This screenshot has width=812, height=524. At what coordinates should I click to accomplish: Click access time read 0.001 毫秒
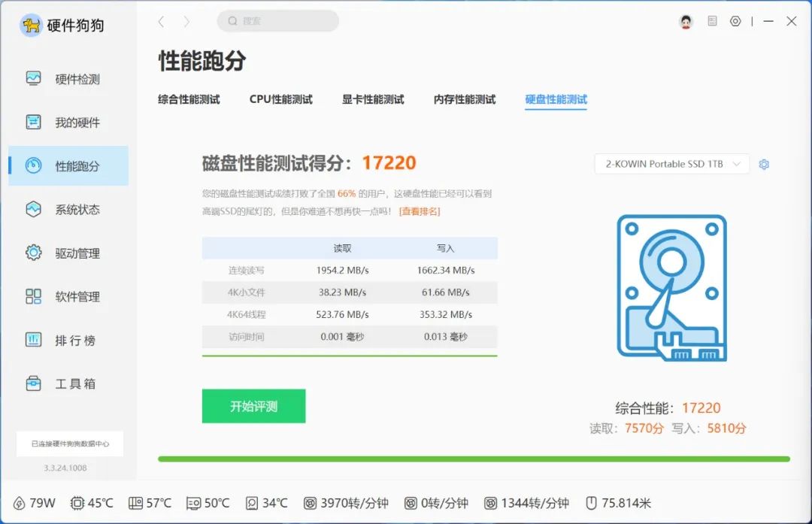[x=342, y=337]
